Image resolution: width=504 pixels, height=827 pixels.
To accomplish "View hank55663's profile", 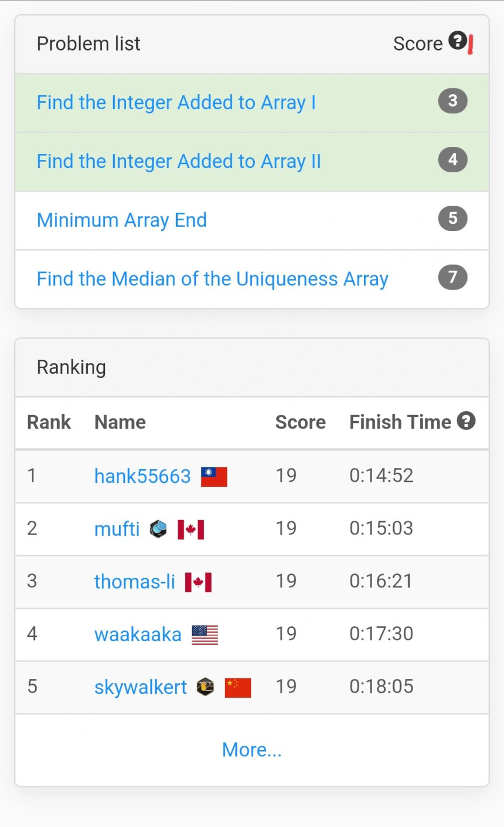I will (142, 476).
